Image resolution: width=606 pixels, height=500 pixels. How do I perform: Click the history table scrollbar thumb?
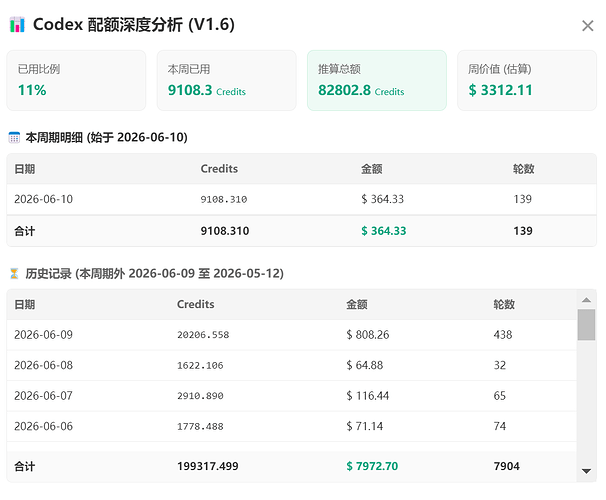586,325
